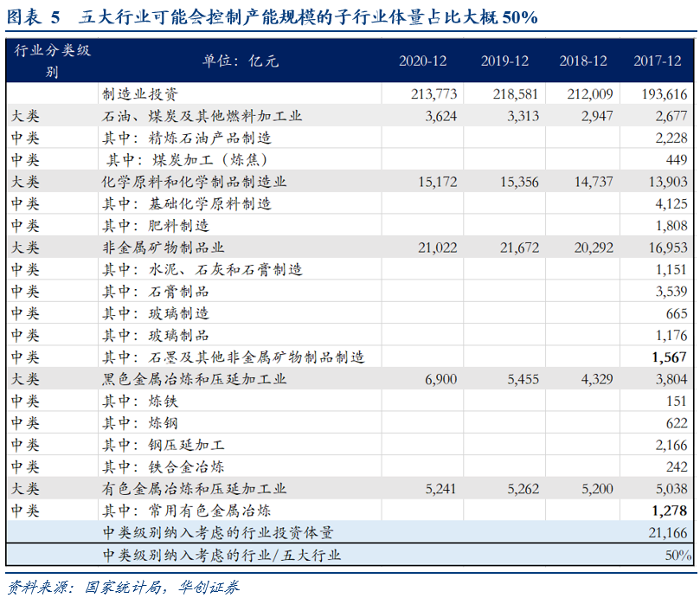Viewport: 700px width, 598px height.
Task: Select the value 622
Action: point(676,422)
